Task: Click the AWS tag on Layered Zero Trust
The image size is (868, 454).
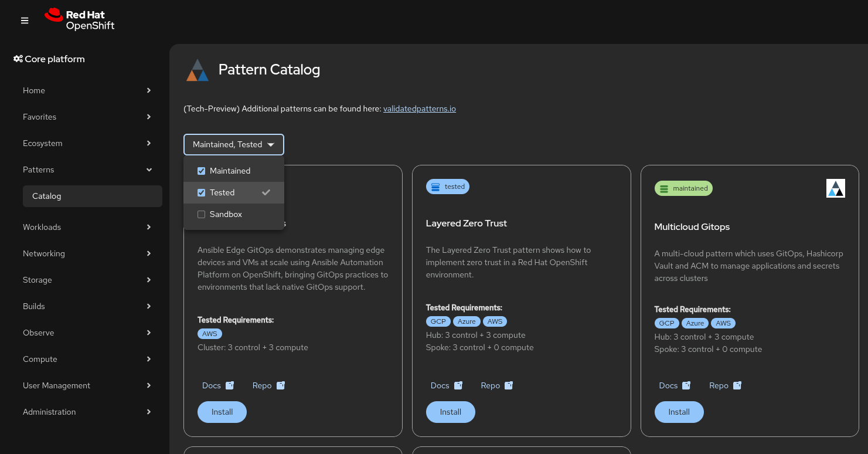Action: point(495,321)
